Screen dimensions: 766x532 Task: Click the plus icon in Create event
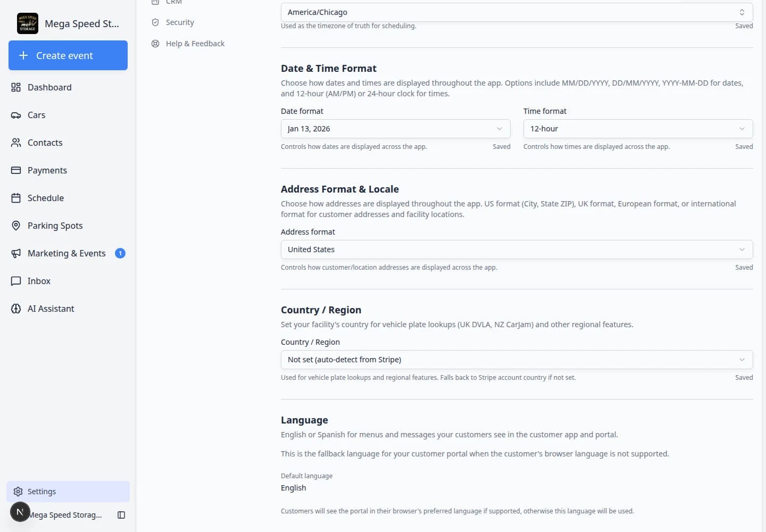click(23, 55)
